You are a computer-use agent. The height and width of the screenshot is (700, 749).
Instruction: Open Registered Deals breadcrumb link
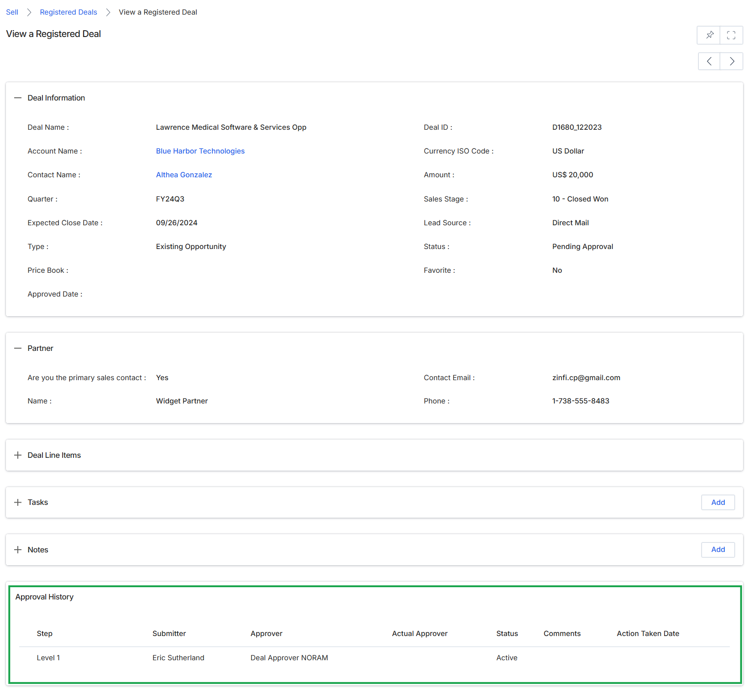(x=69, y=12)
